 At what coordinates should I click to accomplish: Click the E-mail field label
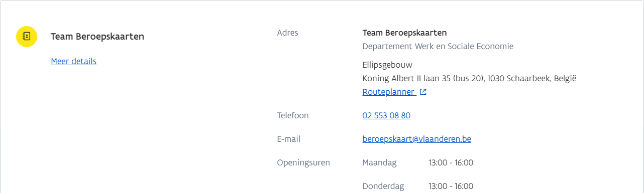289,139
